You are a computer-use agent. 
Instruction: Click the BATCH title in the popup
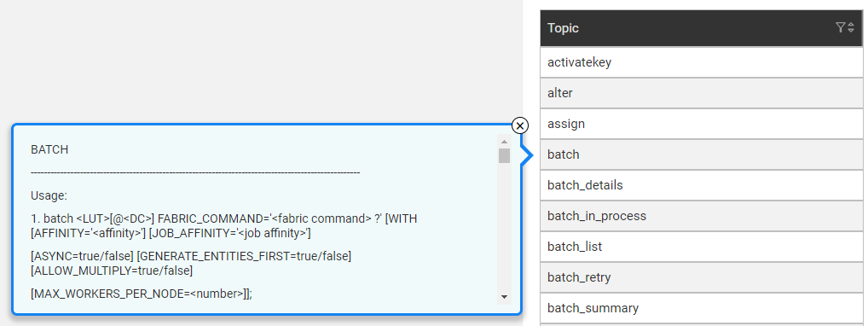point(49,149)
